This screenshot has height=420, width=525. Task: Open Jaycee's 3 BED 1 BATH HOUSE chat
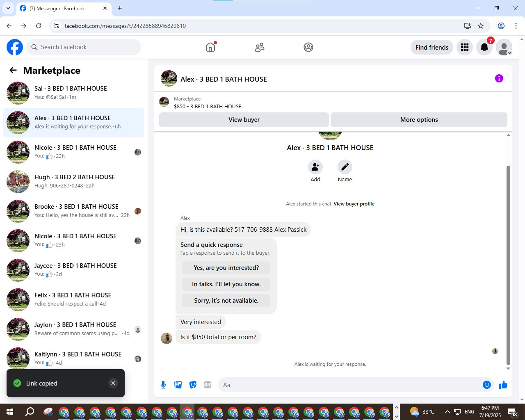click(x=74, y=270)
